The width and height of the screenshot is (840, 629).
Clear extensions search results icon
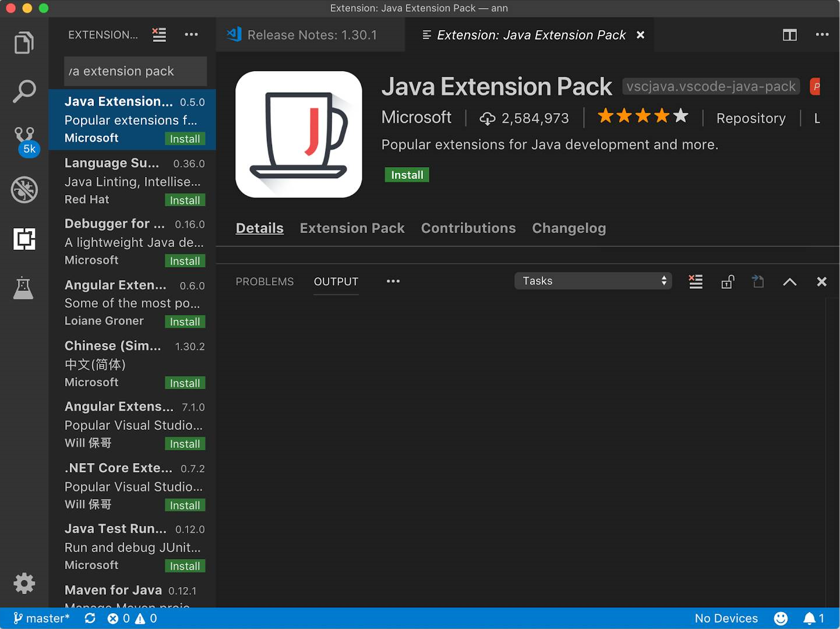159,35
